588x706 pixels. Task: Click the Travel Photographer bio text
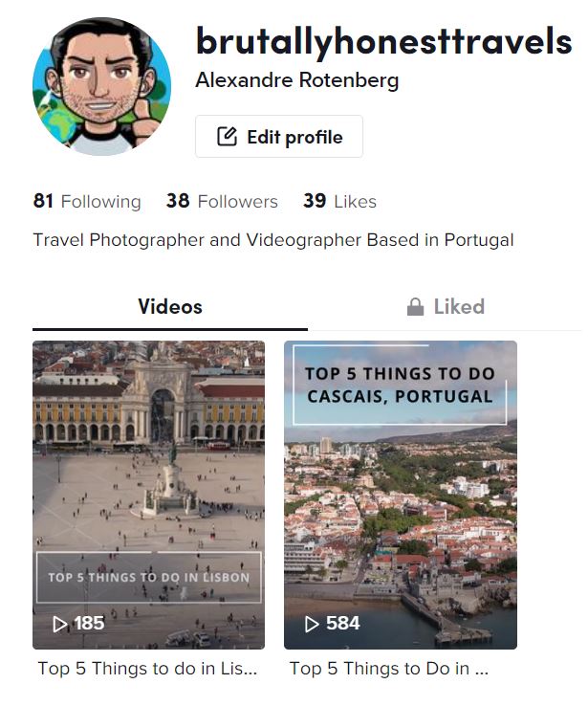click(x=273, y=240)
